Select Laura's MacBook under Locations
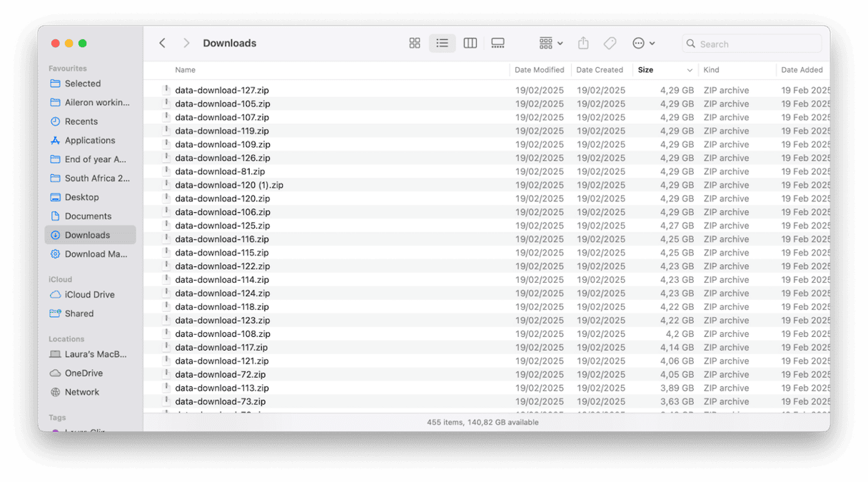The width and height of the screenshot is (868, 482). pos(90,354)
